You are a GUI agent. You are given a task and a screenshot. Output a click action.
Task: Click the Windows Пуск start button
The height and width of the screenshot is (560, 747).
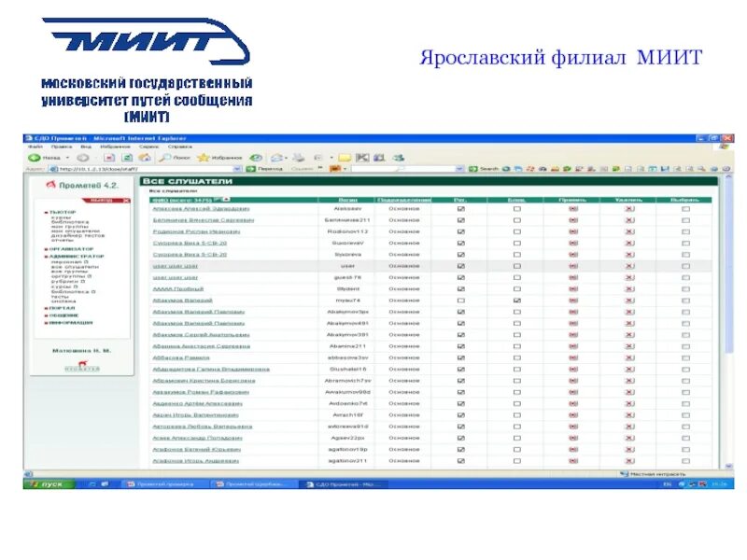tap(49, 483)
